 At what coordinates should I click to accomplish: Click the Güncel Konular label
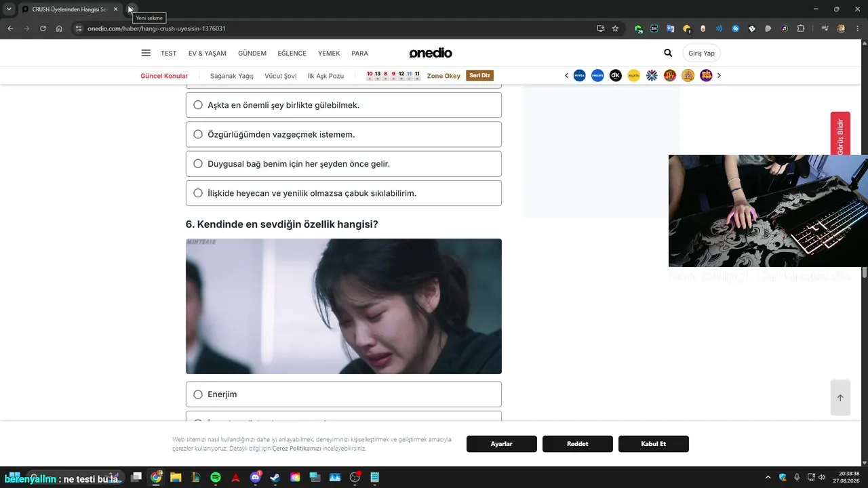(x=164, y=76)
